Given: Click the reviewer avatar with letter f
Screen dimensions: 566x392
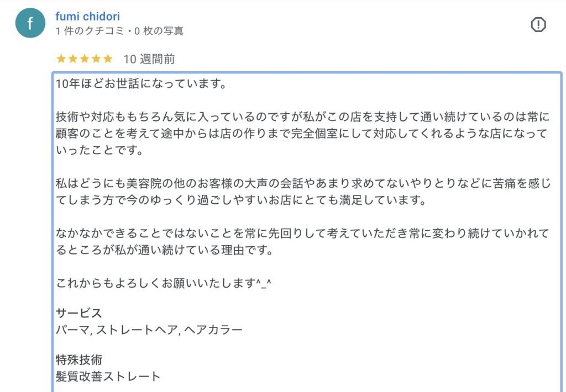Looking at the screenshot, I should (x=30, y=23).
